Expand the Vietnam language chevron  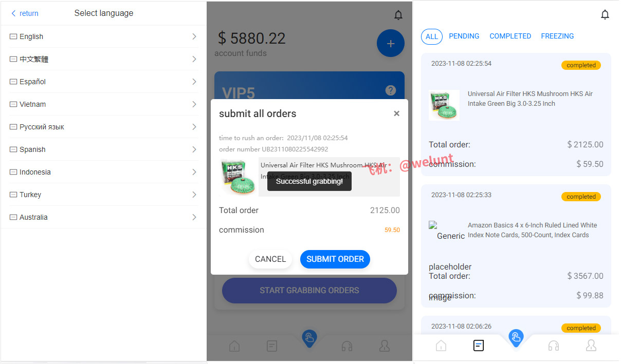tap(194, 104)
